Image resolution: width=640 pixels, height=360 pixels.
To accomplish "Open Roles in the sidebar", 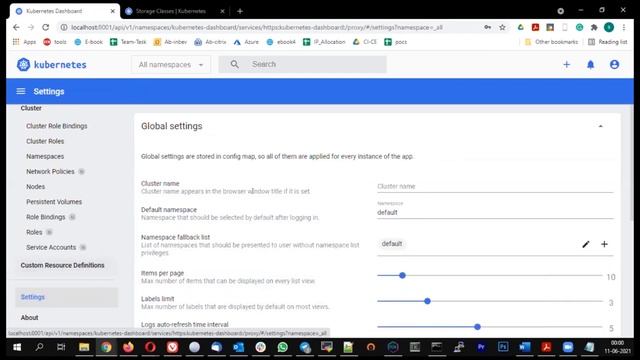I will [34, 232].
